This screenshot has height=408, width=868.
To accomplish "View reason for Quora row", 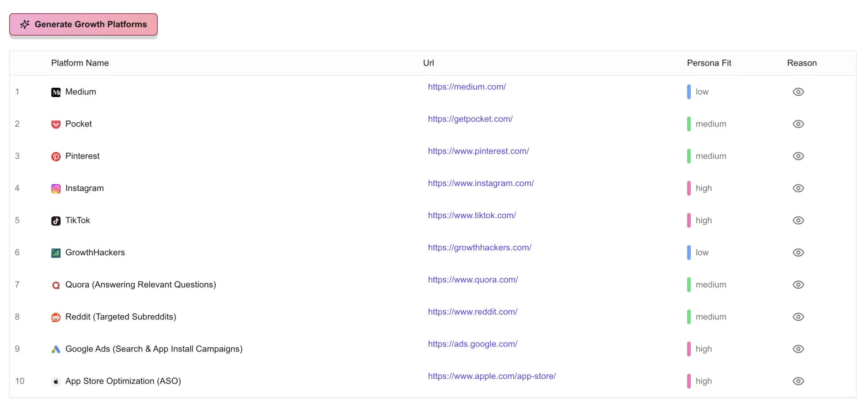I will tap(798, 285).
